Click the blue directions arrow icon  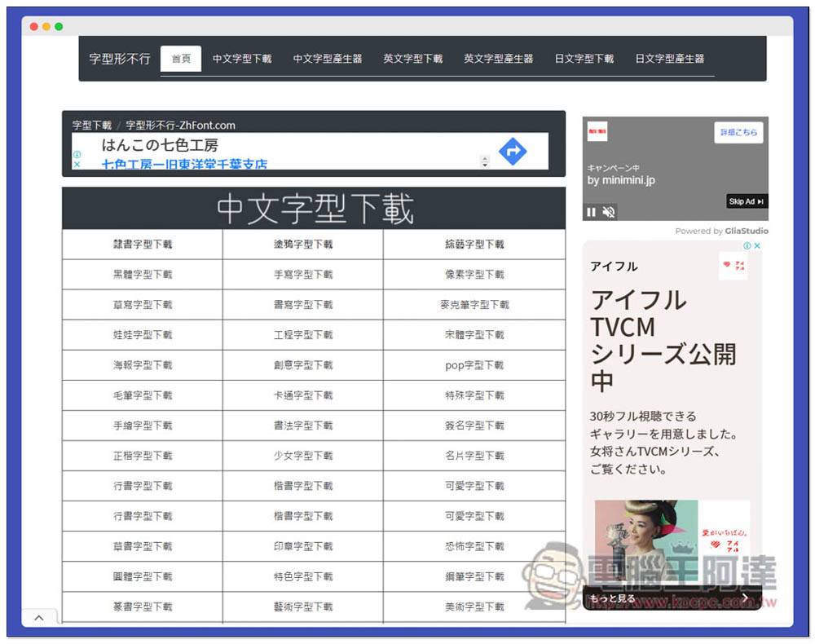click(513, 151)
